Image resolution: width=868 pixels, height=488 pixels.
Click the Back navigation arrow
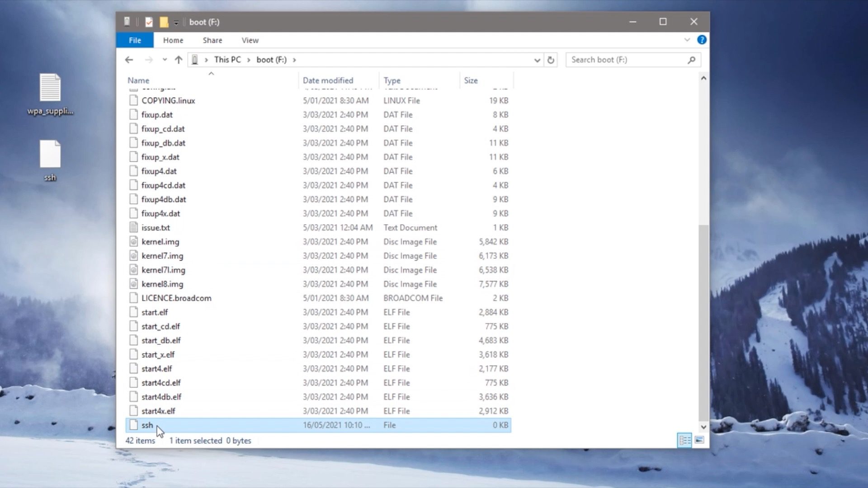[129, 60]
